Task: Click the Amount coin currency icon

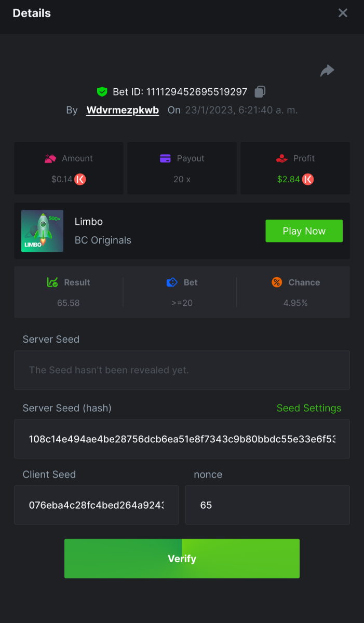Action: 80,180
